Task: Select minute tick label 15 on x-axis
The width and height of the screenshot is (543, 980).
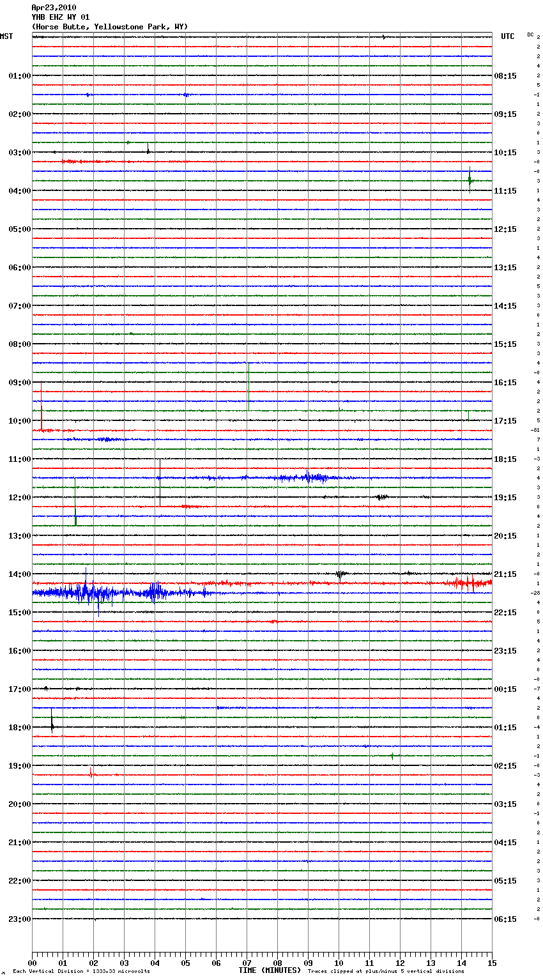Action: click(492, 963)
